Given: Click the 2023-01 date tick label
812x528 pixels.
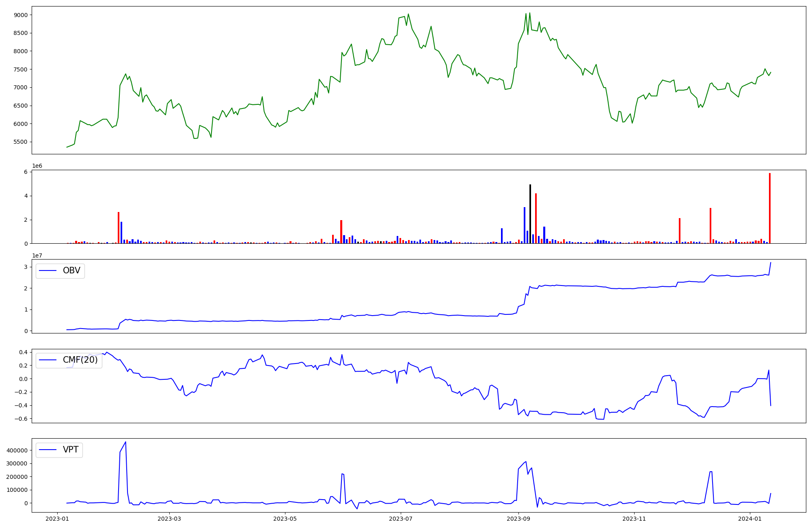Looking at the screenshot, I should click(57, 519).
